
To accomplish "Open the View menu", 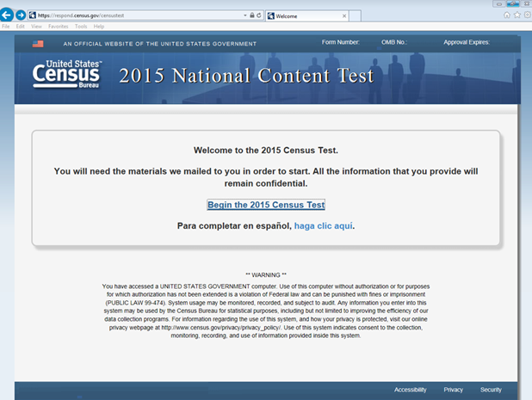I will pyautogui.click(x=36, y=27).
